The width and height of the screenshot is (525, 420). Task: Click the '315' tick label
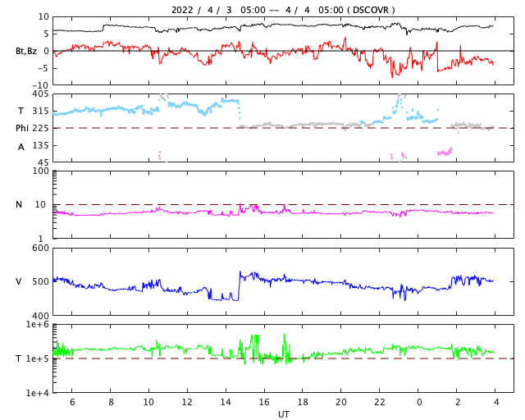pos(40,111)
